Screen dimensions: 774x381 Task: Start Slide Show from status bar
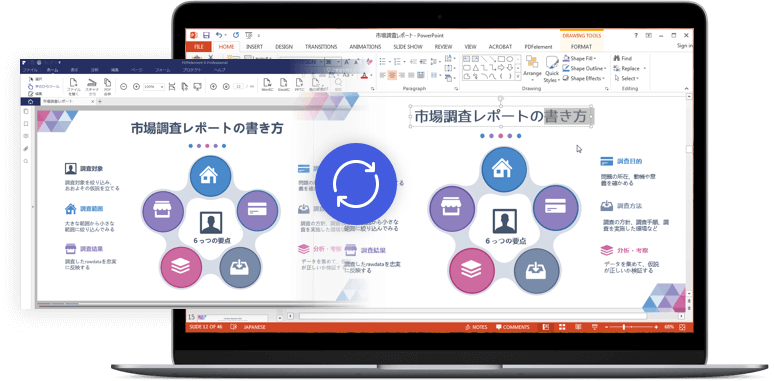click(594, 327)
